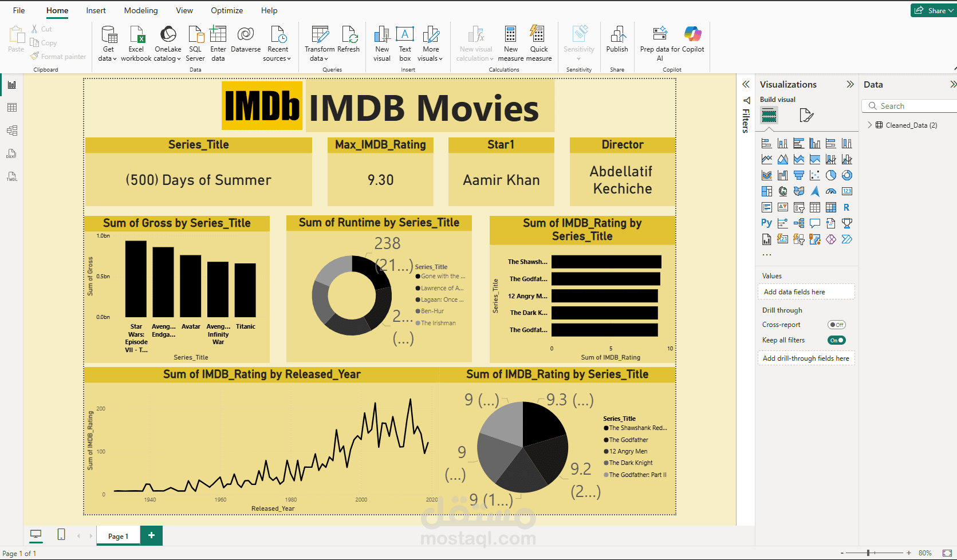Screen dimensions: 957x560
Task: Select the Donut chart visualization
Action: (x=847, y=175)
